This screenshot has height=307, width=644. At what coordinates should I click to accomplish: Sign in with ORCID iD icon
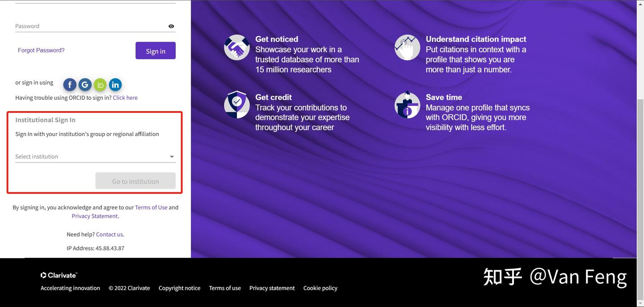coord(100,85)
